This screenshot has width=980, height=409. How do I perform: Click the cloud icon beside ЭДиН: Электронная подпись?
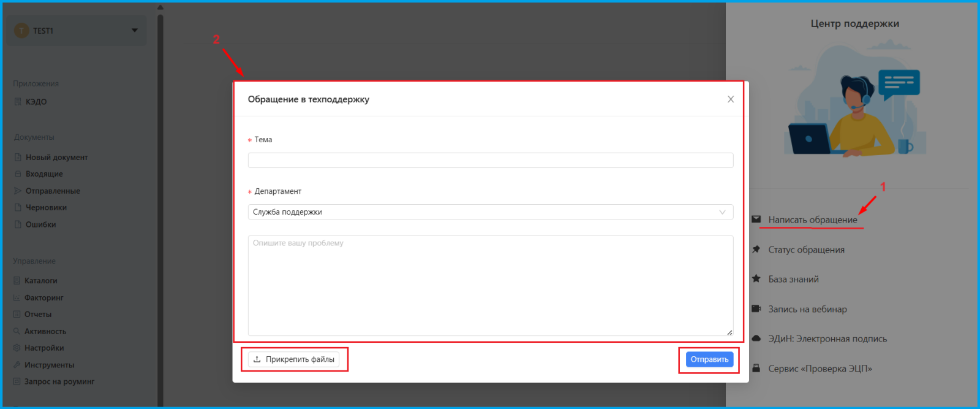click(756, 338)
